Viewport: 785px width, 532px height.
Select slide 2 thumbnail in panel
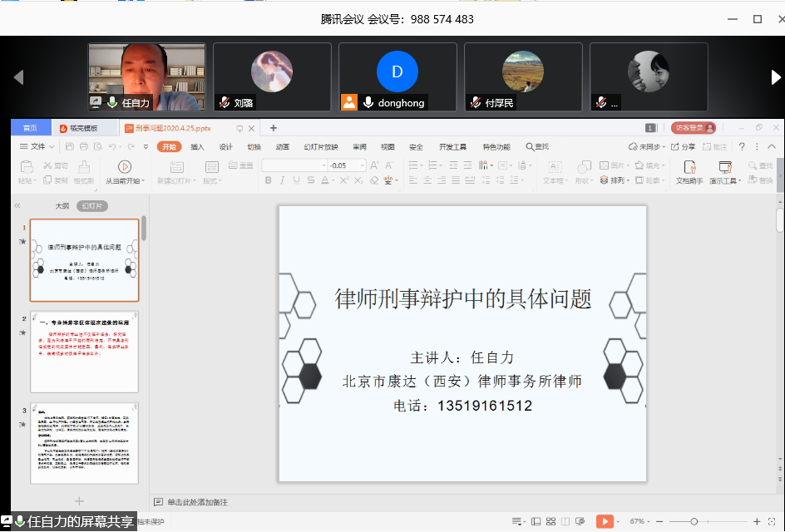click(x=84, y=352)
